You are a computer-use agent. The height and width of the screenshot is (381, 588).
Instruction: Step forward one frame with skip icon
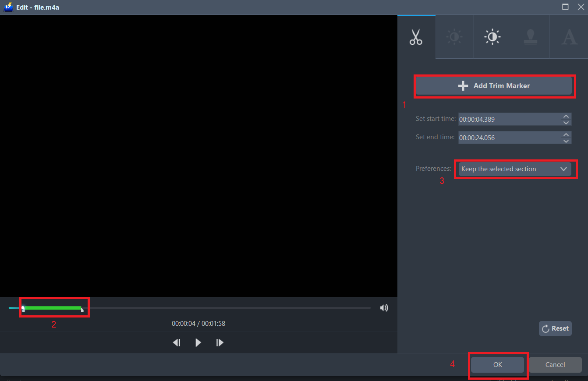click(220, 342)
